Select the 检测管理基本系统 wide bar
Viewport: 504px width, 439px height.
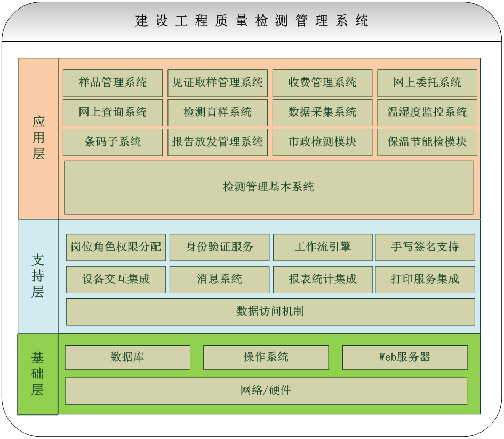(269, 188)
